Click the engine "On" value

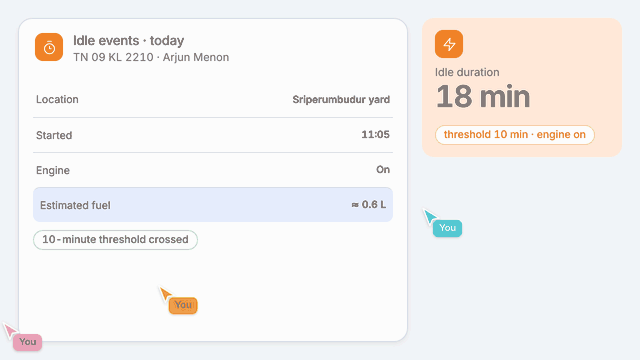[x=383, y=170]
